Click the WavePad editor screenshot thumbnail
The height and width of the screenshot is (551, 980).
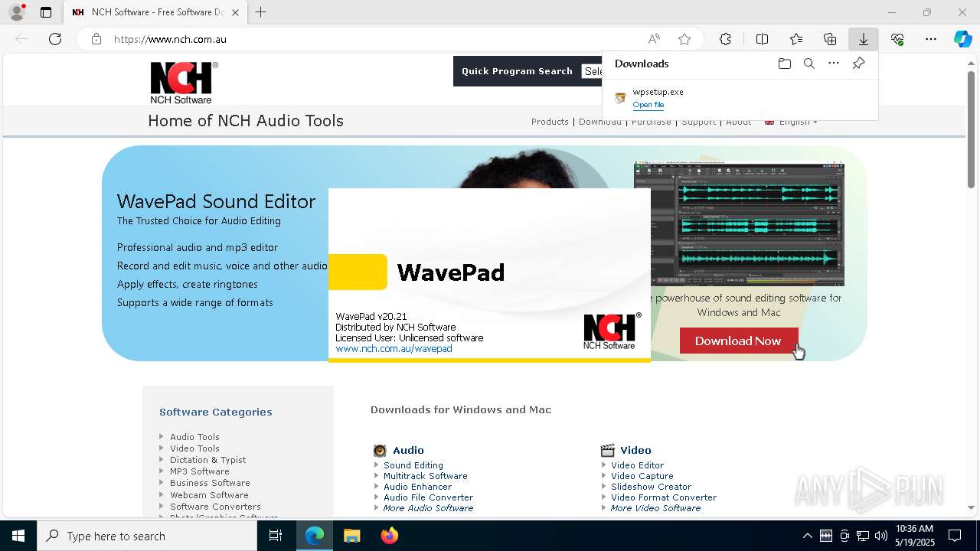pyautogui.click(x=739, y=223)
